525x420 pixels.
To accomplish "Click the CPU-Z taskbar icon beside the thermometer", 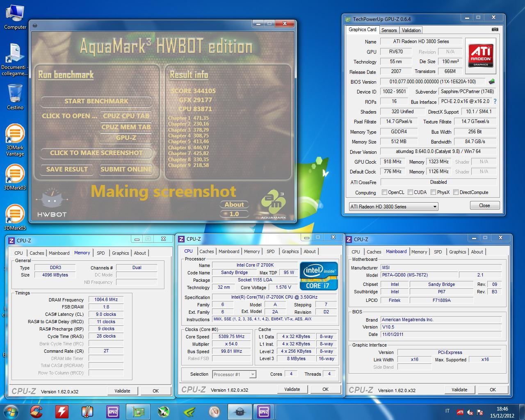I will coord(113,411).
